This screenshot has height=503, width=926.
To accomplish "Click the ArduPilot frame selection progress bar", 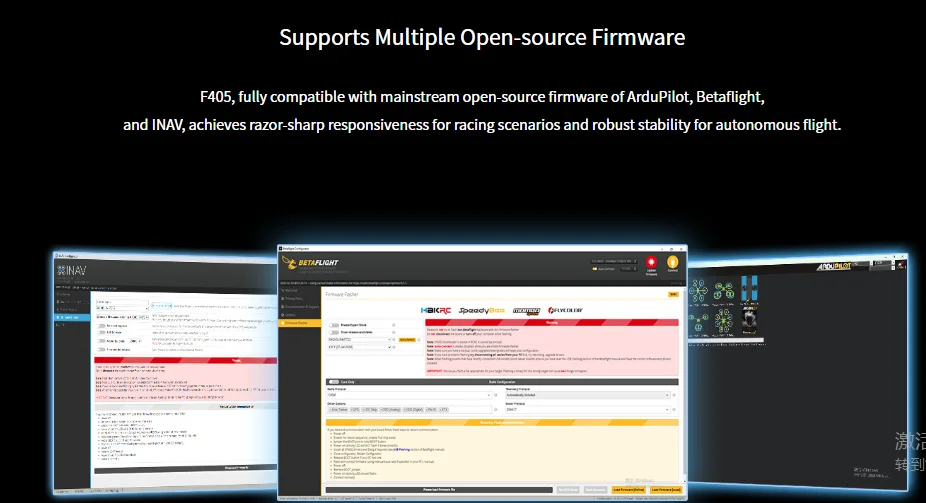I will coord(726,340).
